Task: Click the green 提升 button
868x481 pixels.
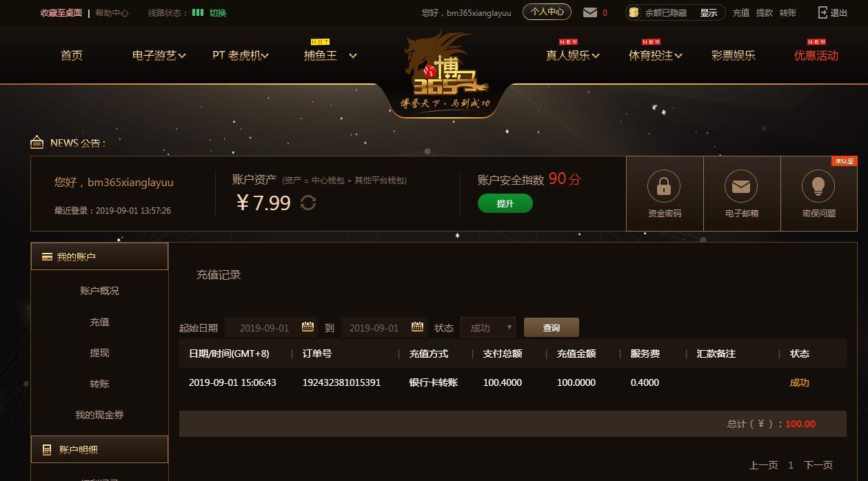Action: click(505, 203)
